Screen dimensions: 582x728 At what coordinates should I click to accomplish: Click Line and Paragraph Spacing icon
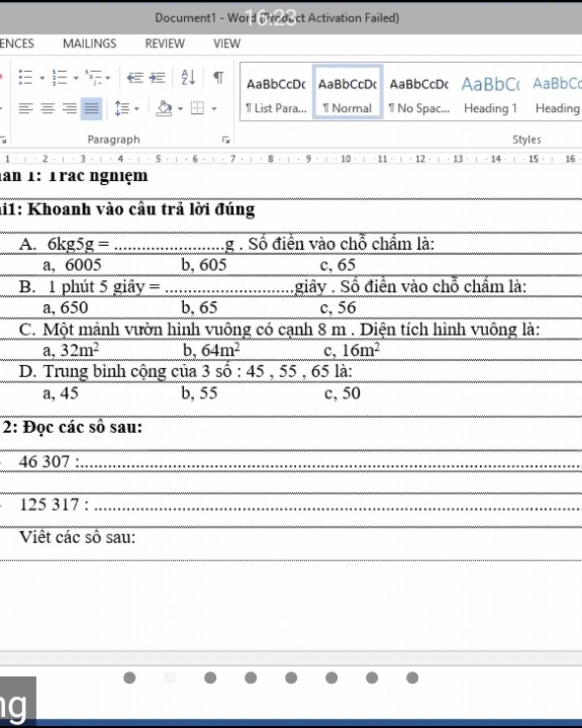click(122, 108)
